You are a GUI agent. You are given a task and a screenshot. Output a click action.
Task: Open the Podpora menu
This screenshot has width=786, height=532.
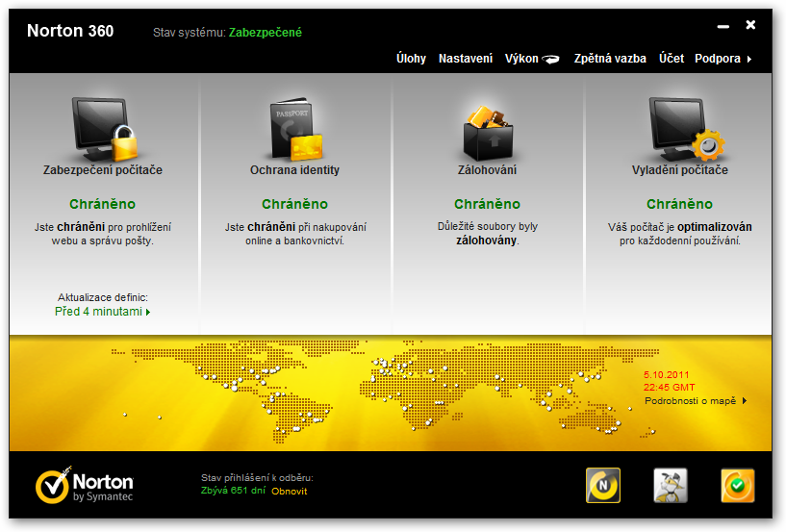pyautogui.click(x=718, y=59)
